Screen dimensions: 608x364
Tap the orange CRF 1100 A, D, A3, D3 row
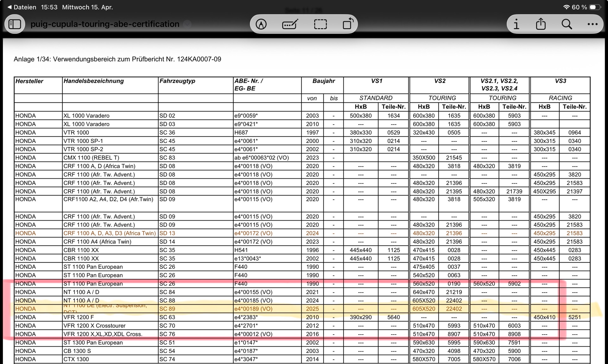coord(110,233)
